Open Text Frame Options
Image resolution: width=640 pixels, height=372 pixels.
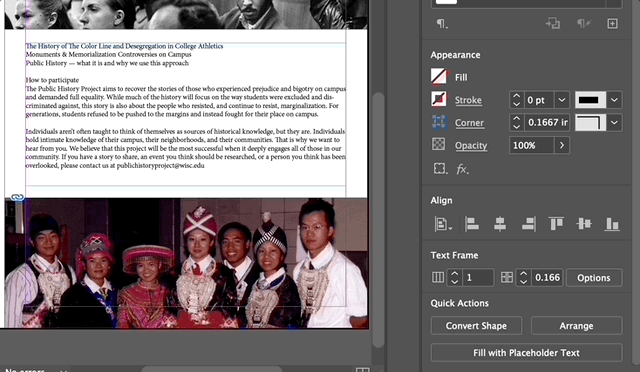tap(594, 278)
